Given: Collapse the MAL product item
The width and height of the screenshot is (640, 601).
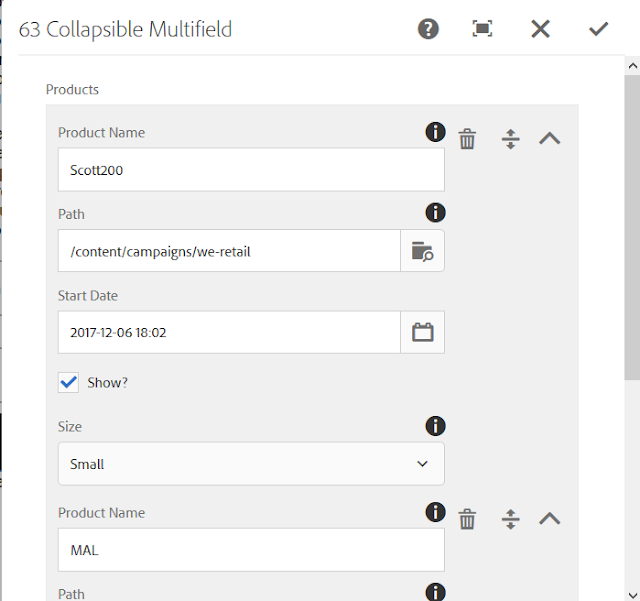Looking at the screenshot, I should (550, 519).
